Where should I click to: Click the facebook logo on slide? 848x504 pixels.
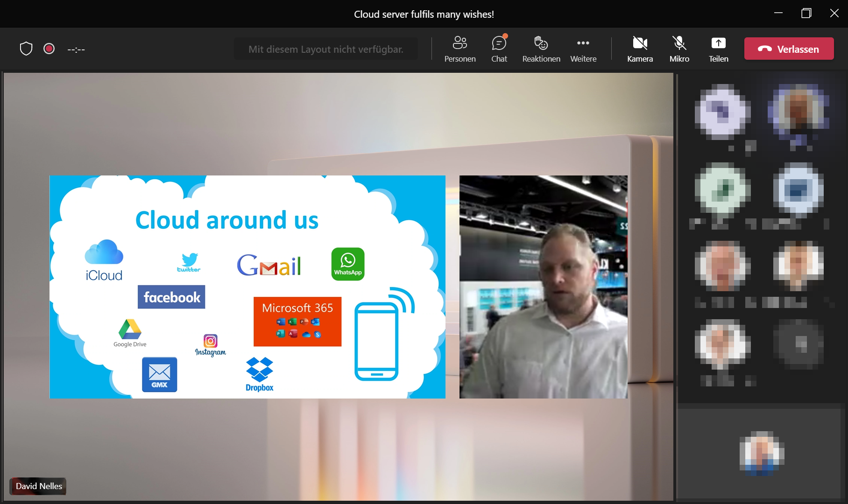tap(171, 297)
